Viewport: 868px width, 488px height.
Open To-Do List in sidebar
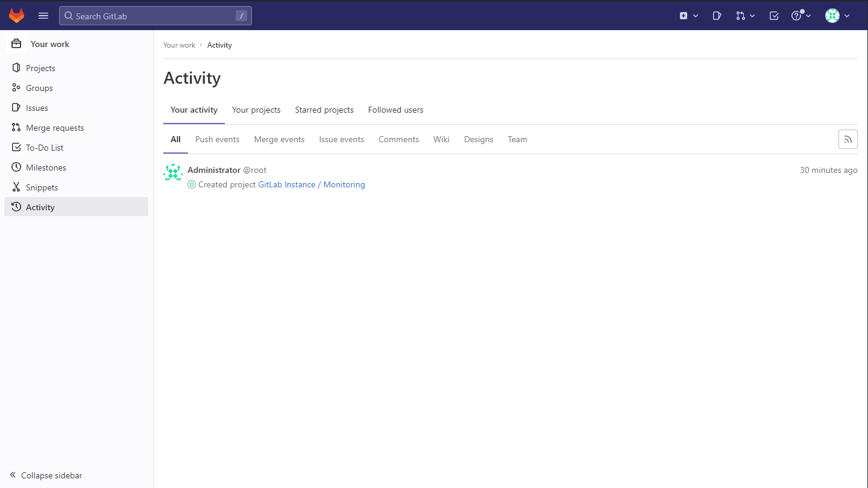(76, 148)
